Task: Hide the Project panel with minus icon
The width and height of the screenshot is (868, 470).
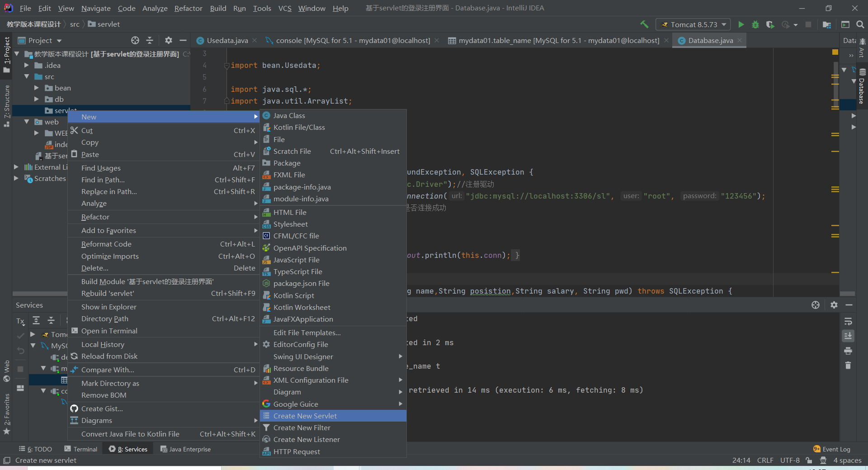Action: [x=183, y=40]
